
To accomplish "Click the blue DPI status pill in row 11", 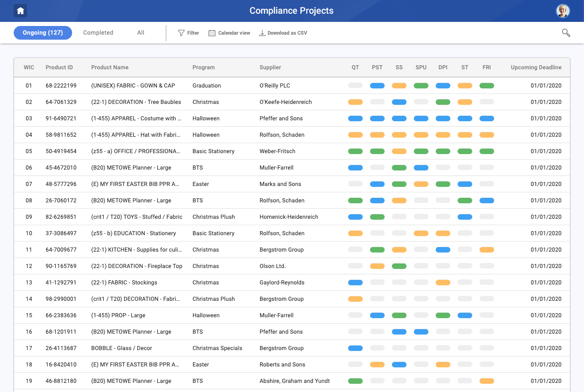I will click(x=443, y=250).
